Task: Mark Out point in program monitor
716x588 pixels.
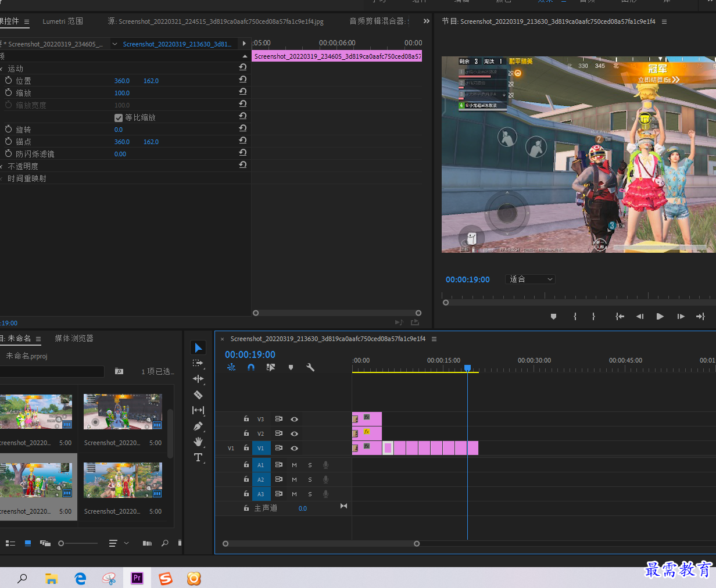Action: pyautogui.click(x=593, y=317)
